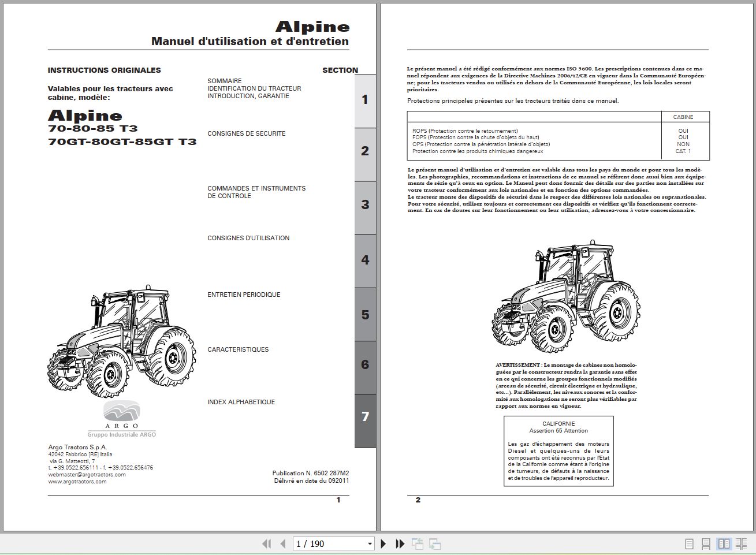Click the www.argotractors.com address
The width and height of the screenshot is (756, 555).
click(77, 482)
